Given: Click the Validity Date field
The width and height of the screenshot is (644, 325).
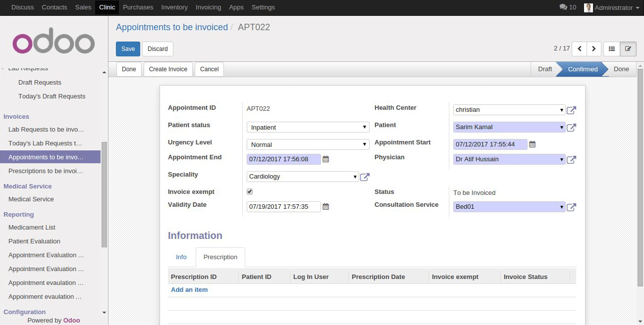Looking at the screenshot, I should coord(284,207).
